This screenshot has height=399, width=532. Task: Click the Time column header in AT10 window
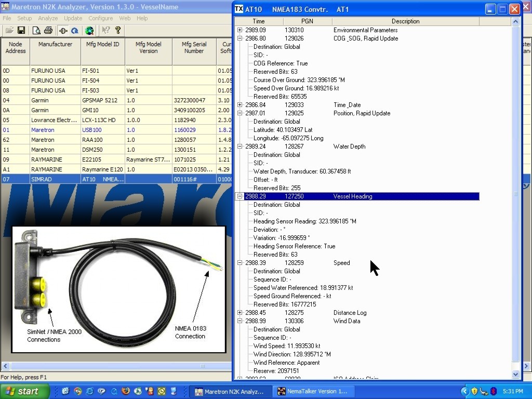pyautogui.click(x=259, y=21)
